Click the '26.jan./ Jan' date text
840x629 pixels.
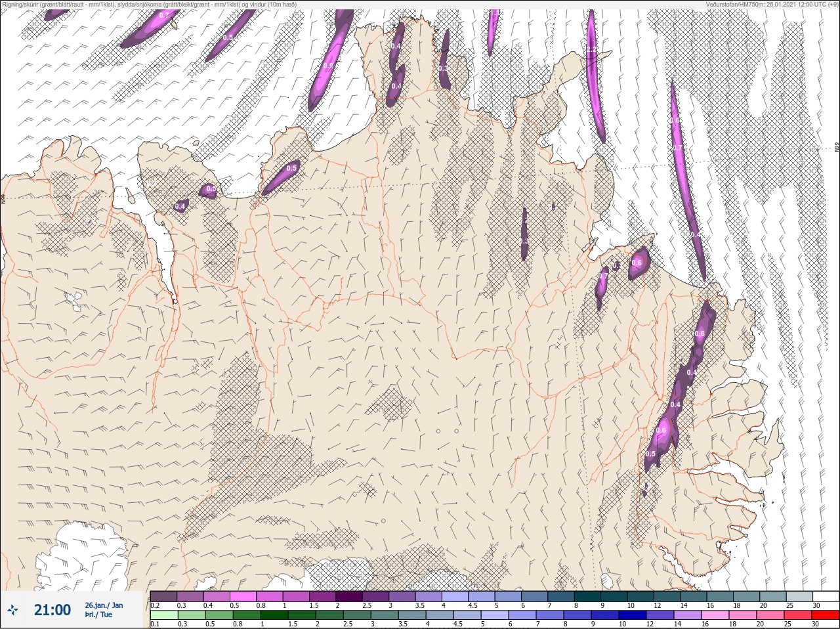[x=104, y=605]
